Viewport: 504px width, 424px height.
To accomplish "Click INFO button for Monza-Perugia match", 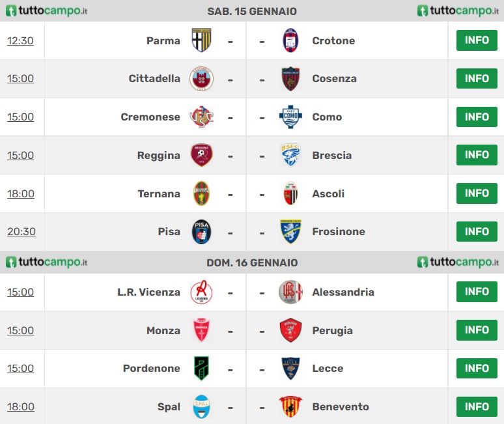I will (477, 330).
